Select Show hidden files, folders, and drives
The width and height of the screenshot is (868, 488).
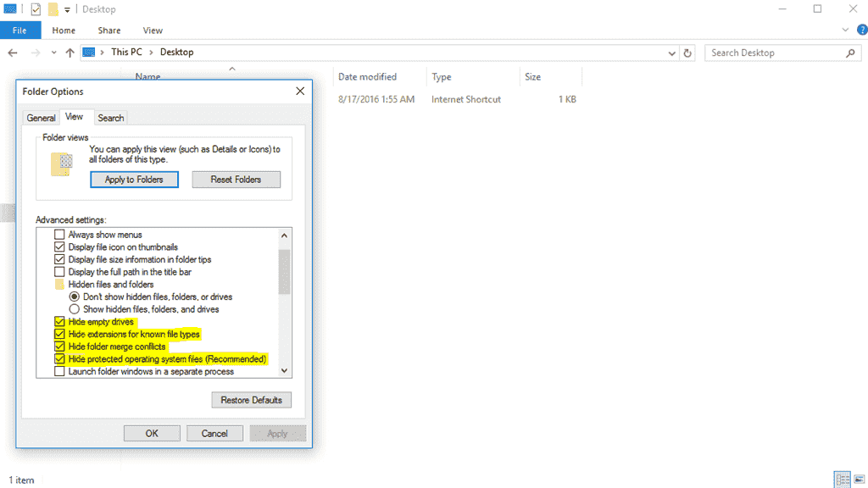pos(75,307)
